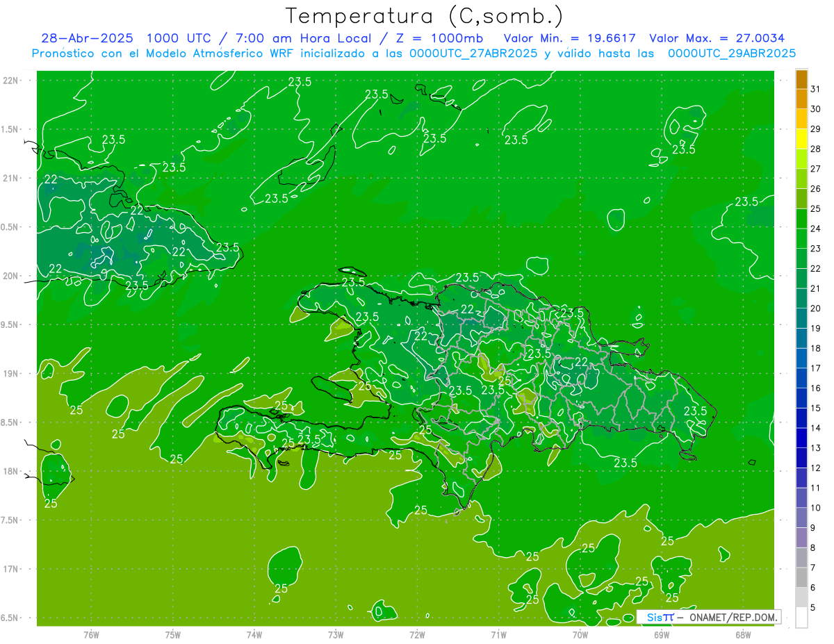This screenshot has height=644, width=834.
Task: Pick the white swatch below legend value 5
Action: click(x=801, y=618)
